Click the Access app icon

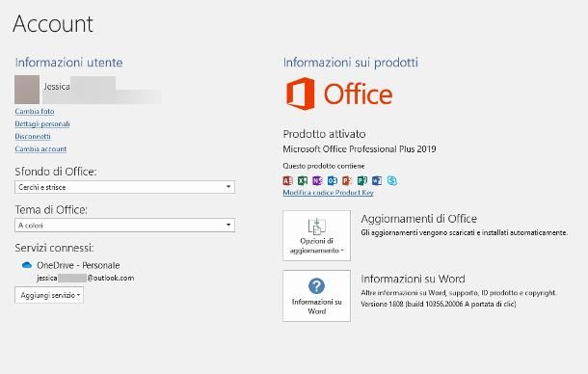point(287,180)
